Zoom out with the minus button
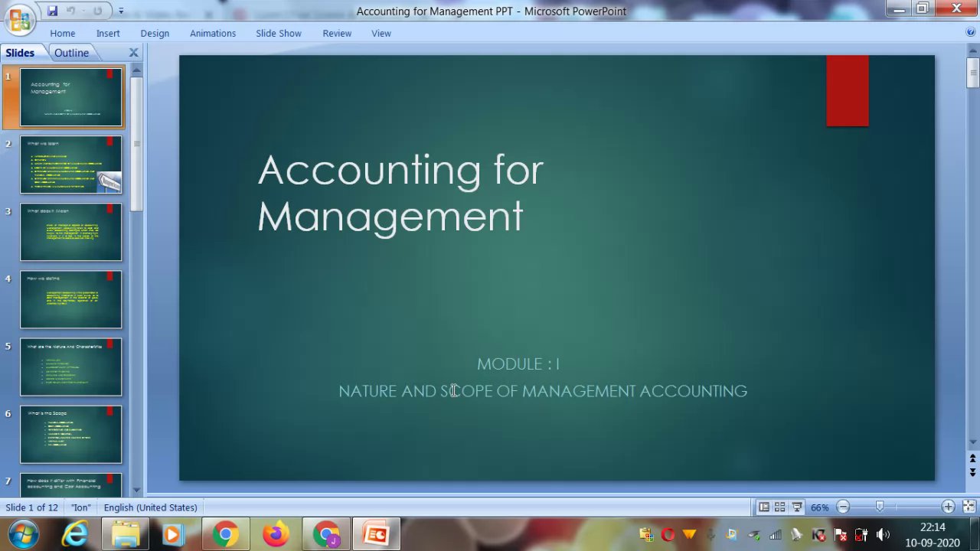Image resolution: width=980 pixels, height=551 pixels. (x=843, y=507)
